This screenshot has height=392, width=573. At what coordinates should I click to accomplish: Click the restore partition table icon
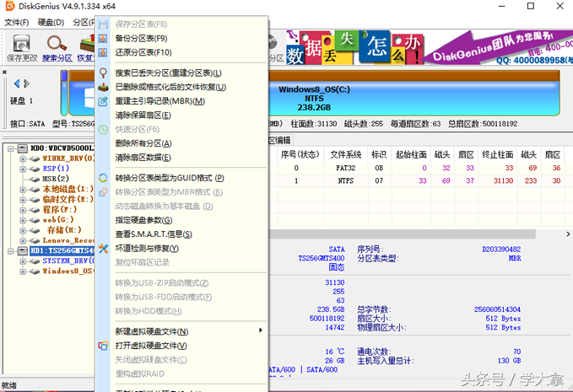point(103,52)
